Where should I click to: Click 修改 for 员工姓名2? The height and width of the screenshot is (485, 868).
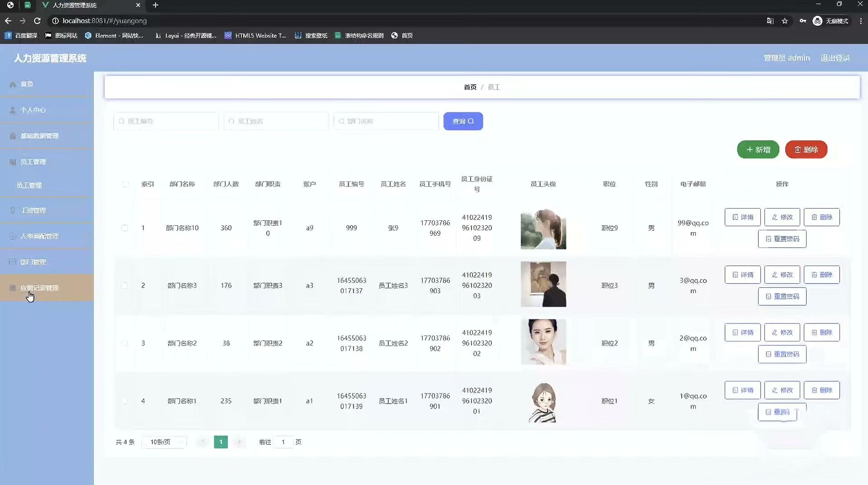coord(782,332)
